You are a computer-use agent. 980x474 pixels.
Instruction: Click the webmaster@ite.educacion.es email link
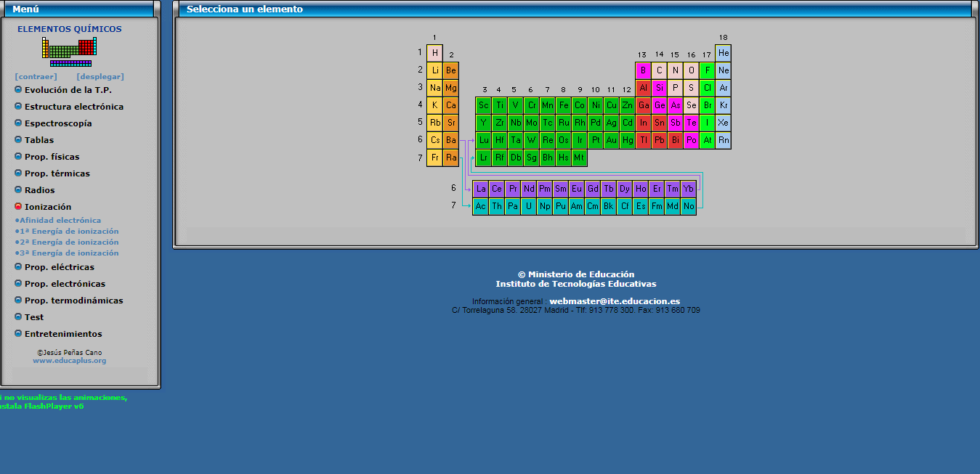615,301
